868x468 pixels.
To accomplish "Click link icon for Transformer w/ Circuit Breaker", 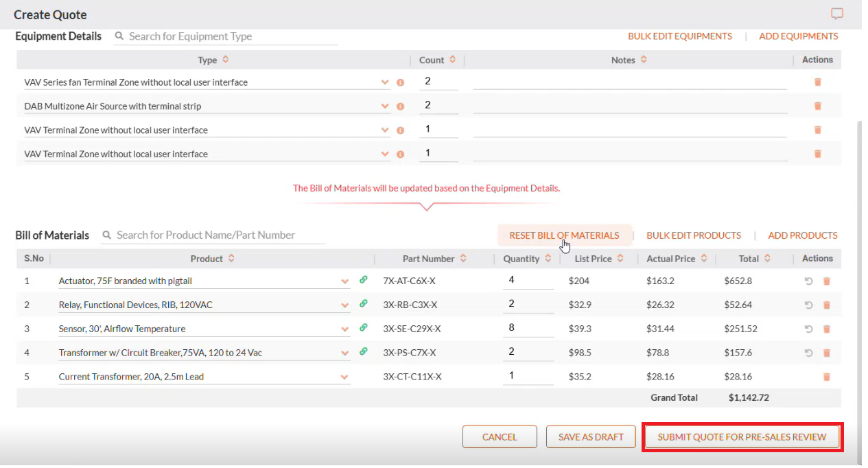I will (364, 351).
